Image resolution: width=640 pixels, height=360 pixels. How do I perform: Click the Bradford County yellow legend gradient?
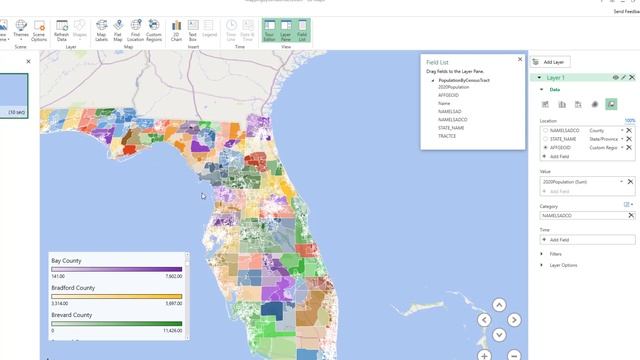(x=117, y=297)
